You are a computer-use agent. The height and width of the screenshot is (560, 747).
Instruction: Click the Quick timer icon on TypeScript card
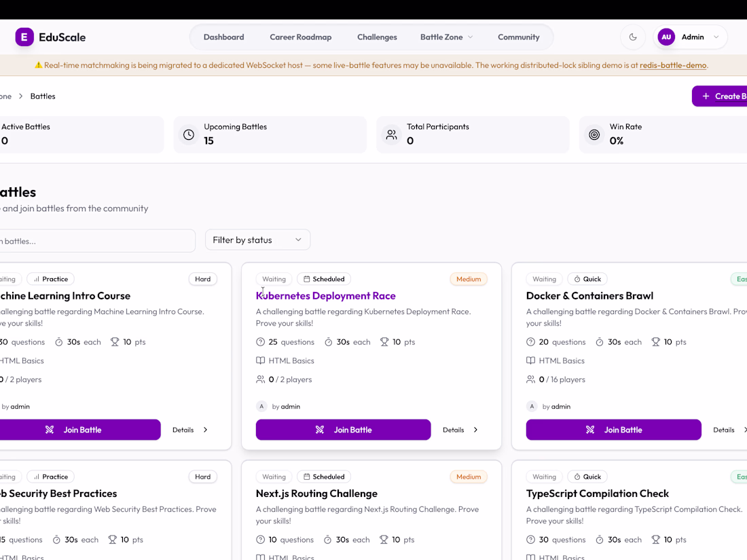pyautogui.click(x=577, y=477)
